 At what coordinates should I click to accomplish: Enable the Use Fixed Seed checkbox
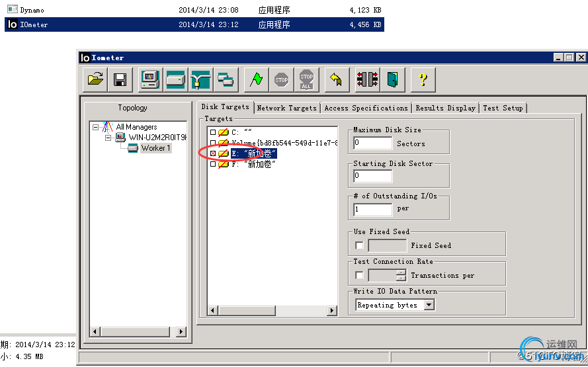point(359,245)
